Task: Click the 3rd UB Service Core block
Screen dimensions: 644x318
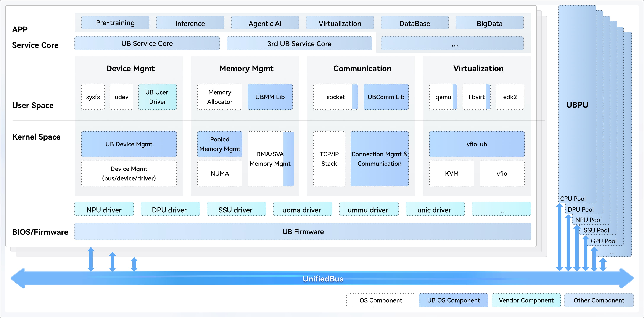Action: coord(299,44)
